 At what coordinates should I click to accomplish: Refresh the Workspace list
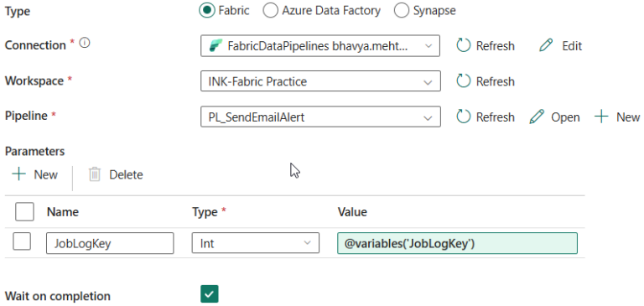point(486,81)
